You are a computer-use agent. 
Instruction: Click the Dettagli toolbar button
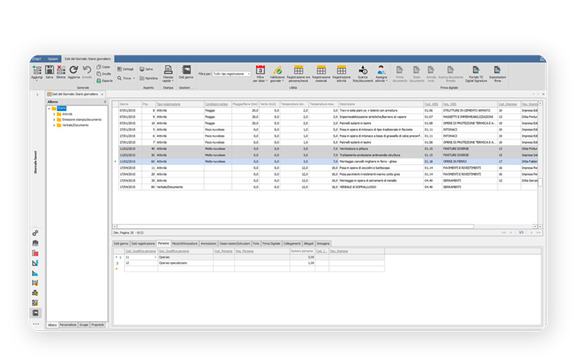pos(125,69)
